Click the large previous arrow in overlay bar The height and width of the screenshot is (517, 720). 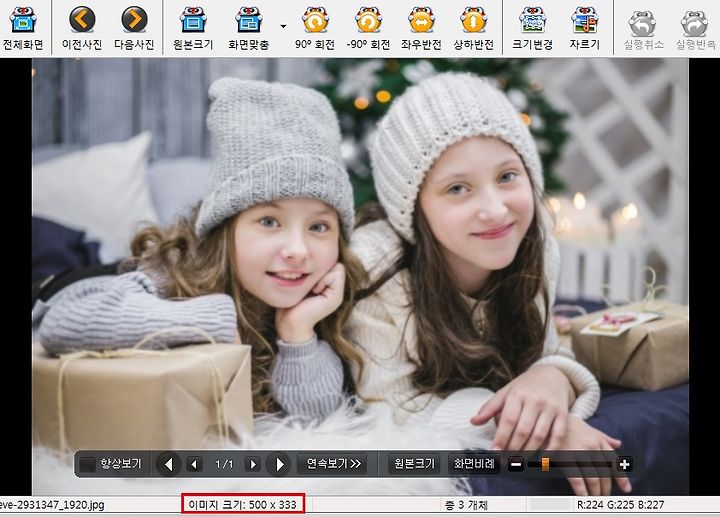click(168, 464)
